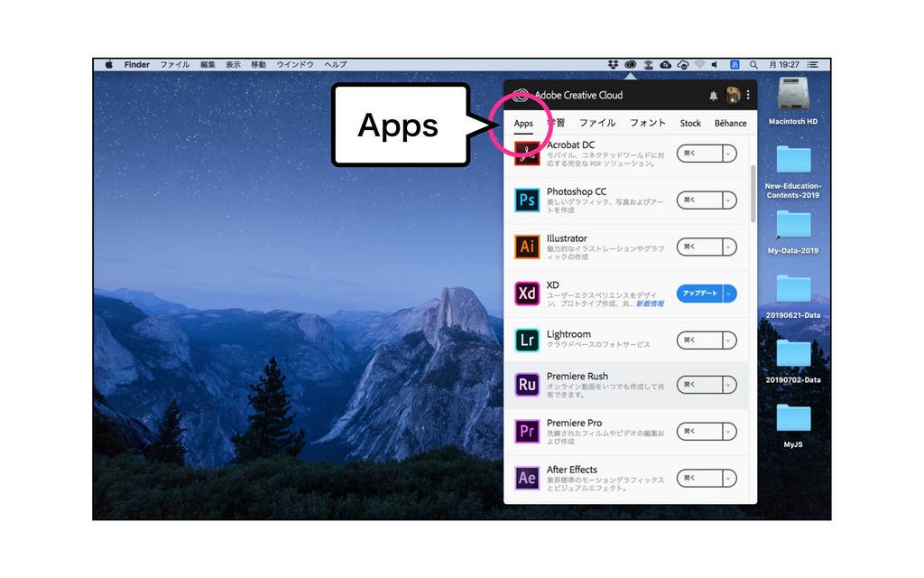The width and height of the screenshot is (924, 578).
Task: Expand XD update options arrow
Action: (729, 294)
